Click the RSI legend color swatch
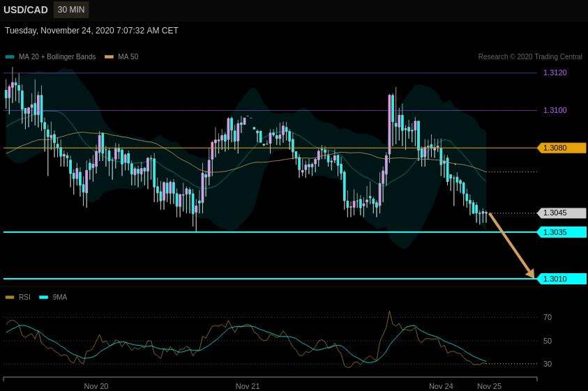The height and width of the screenshot is (391, 588). click(10, 298)
